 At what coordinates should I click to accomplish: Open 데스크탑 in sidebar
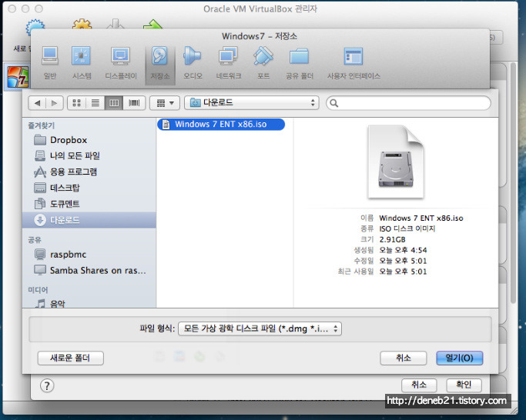coord(89,188)
